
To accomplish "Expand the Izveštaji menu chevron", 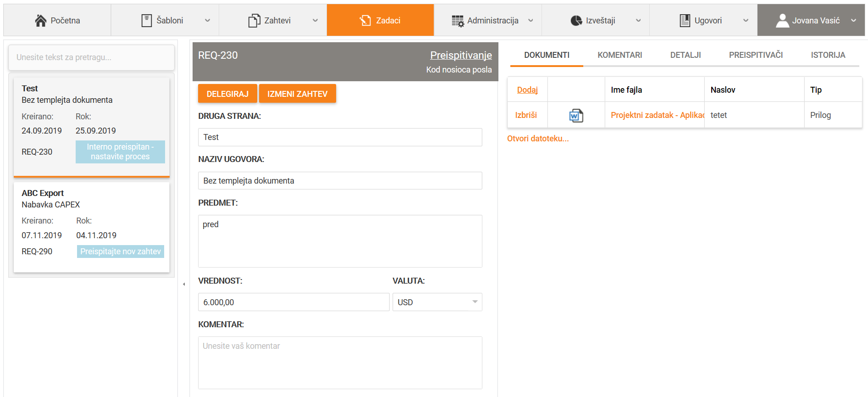I will point(638,21).
